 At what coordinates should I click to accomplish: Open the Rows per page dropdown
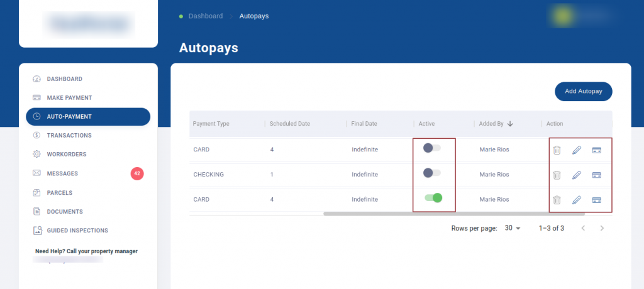click(x=513, y=228)
